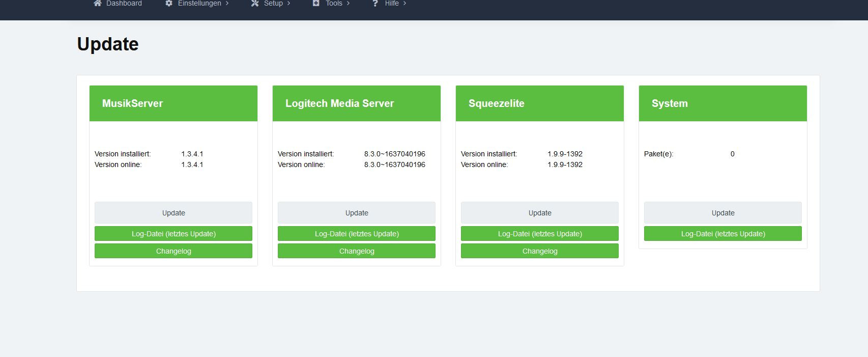Open the Hilfe menu item
868x357 pixels.
[392, 4]
